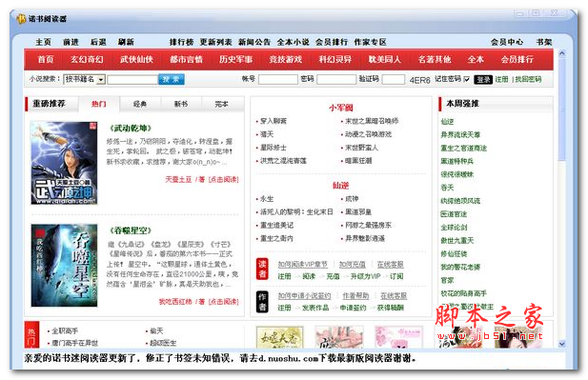Click the blue 搜索 button
The image size is (588, 380).
[x=172, y=79]
